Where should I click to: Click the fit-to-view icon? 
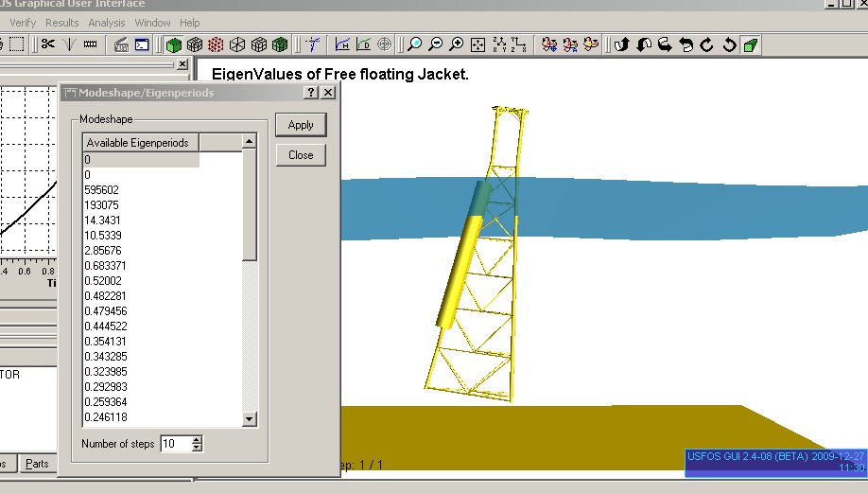pos(477,44)
